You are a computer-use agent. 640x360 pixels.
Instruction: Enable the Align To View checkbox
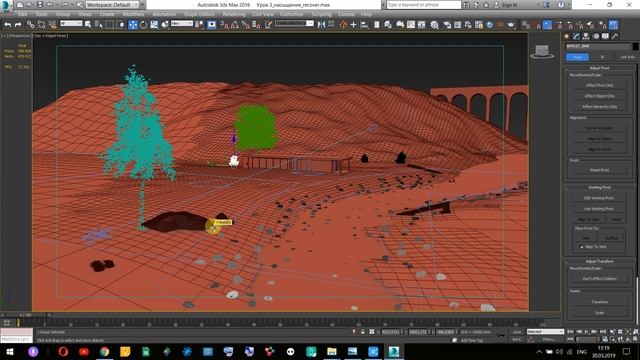[x=582, y=247]
